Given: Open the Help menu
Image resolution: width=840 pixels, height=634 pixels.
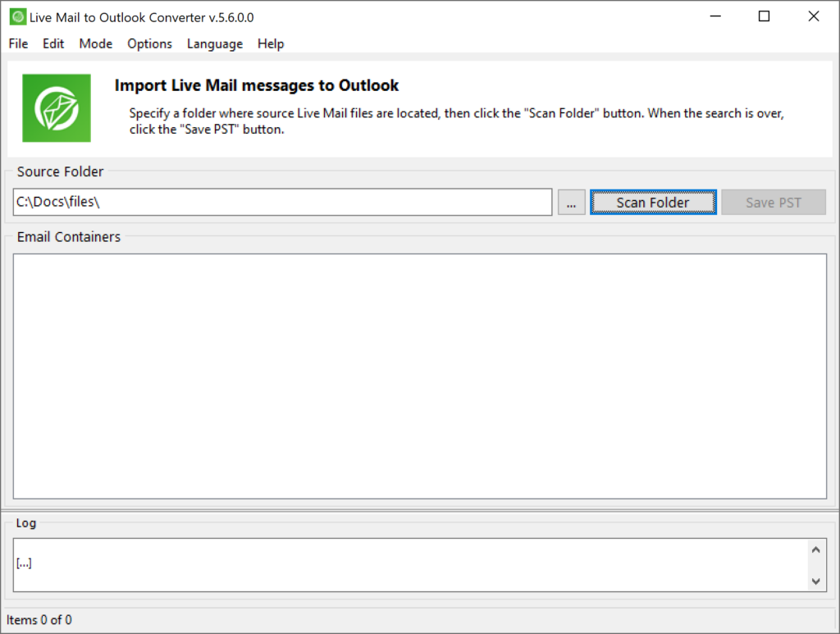Looking at the screenshot, I should tap(271, 44).
